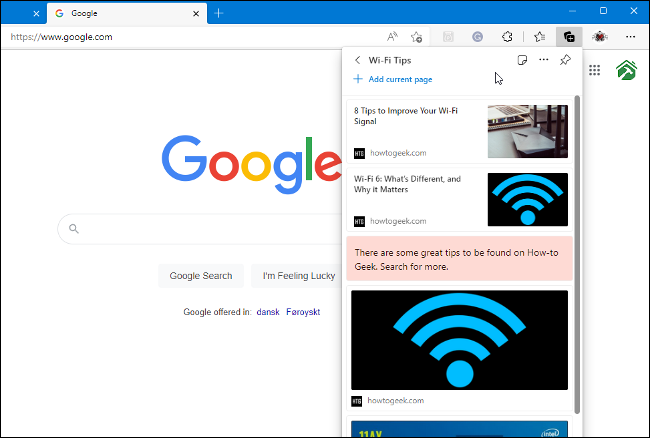Click the address bar URL
This screenshot has height=438, width=650.
click(x=61, y=37)
